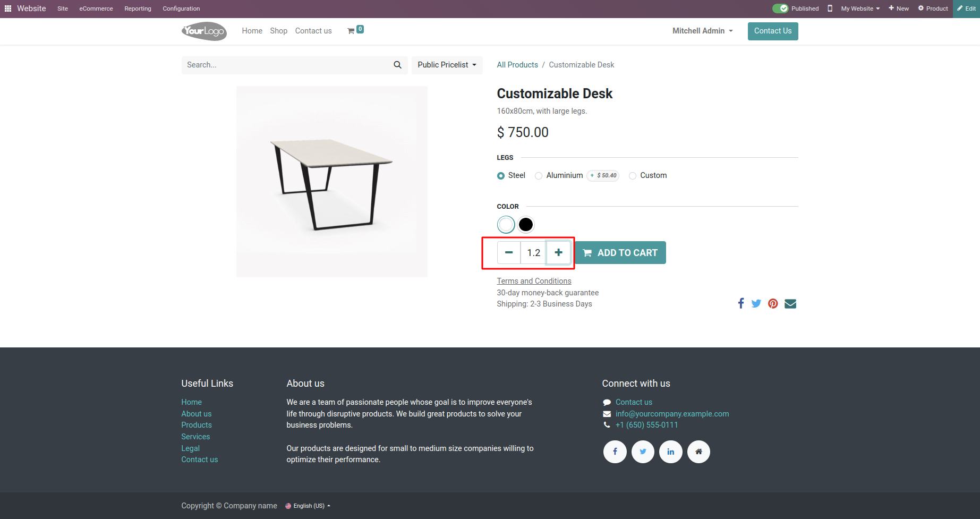Open the eCommerce menu
This screenshot has height=519, width=980.
96,8
